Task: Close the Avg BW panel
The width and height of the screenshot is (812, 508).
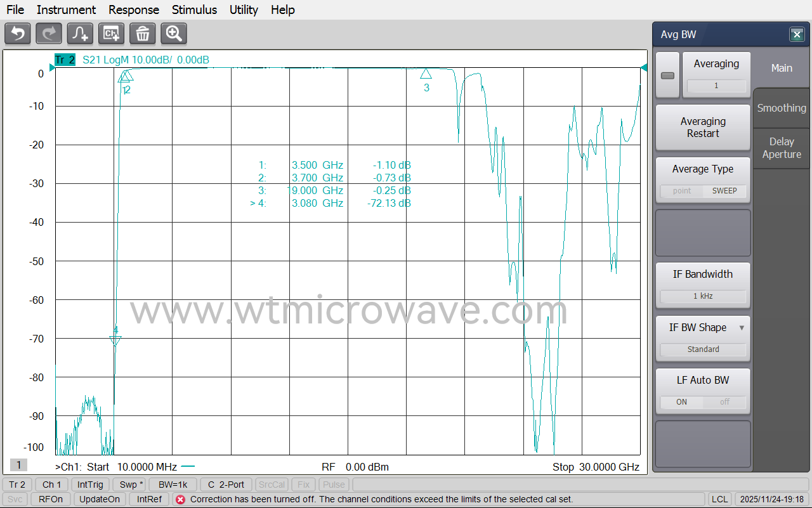Action: pos(797,35)
